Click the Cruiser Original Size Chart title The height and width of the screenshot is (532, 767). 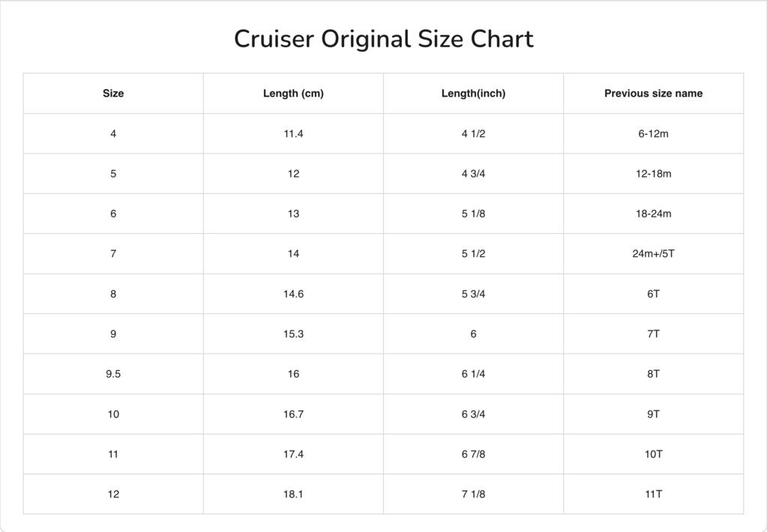[x=383, y=39]
